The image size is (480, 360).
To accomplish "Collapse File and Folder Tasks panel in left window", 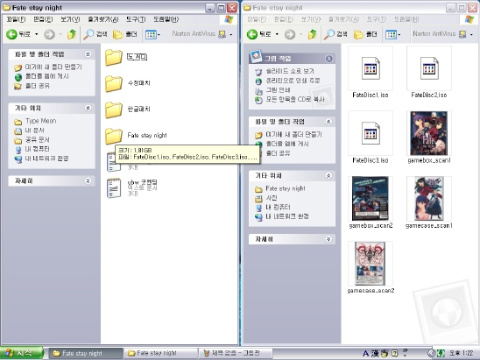I will [x=88, y=54].
